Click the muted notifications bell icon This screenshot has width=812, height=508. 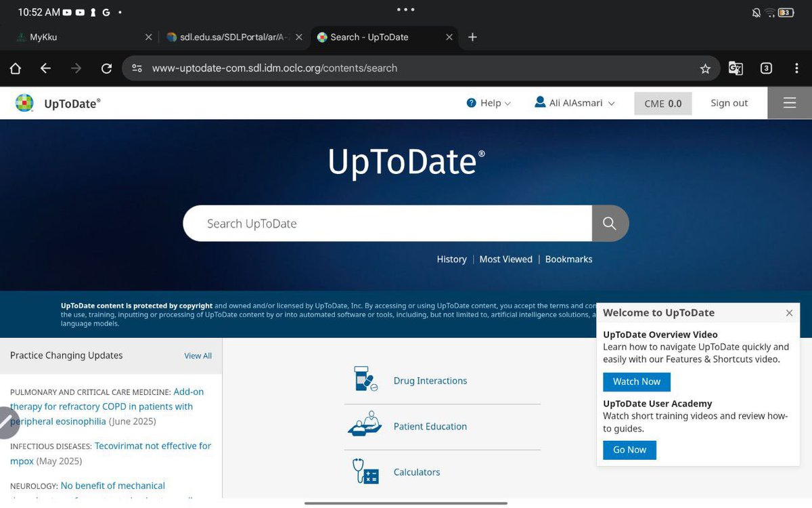756,12
